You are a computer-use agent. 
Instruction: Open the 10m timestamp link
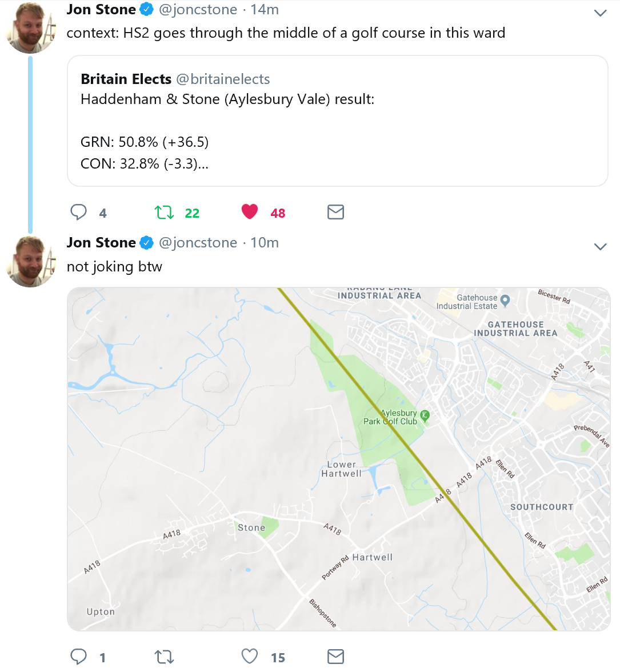coord(265,243)
